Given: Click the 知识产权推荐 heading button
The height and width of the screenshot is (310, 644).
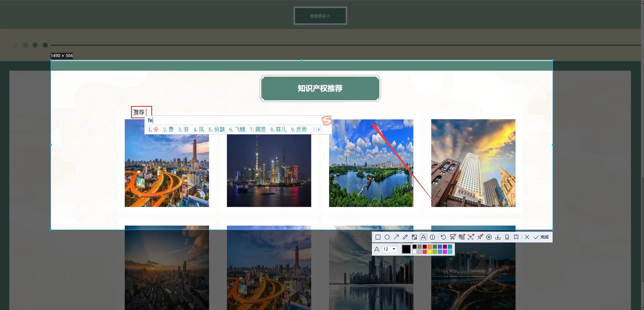Looking at the screenshot, I should 320,88.
